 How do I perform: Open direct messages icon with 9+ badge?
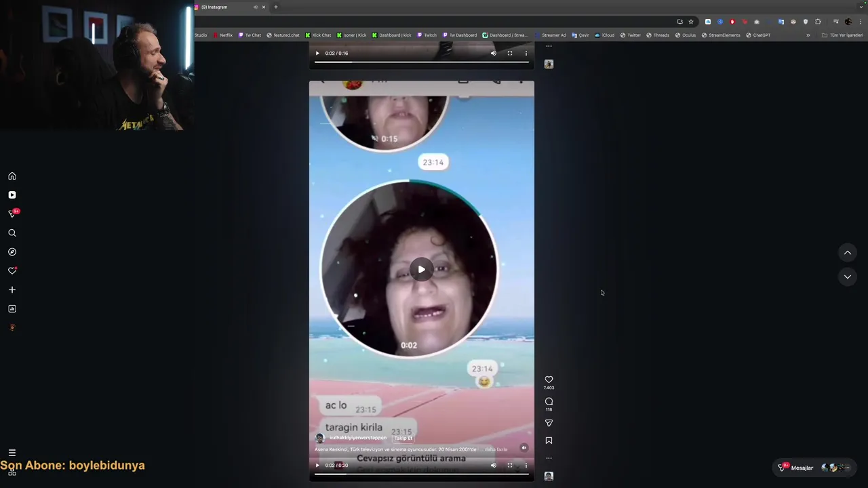click(x=12, y=213)
